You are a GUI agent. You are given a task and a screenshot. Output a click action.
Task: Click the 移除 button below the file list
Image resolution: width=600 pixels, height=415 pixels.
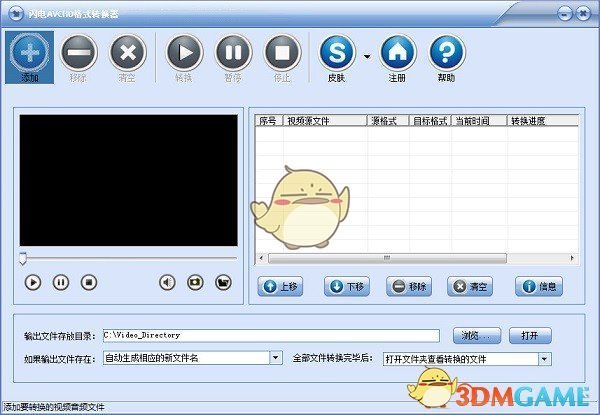[409, 286]
